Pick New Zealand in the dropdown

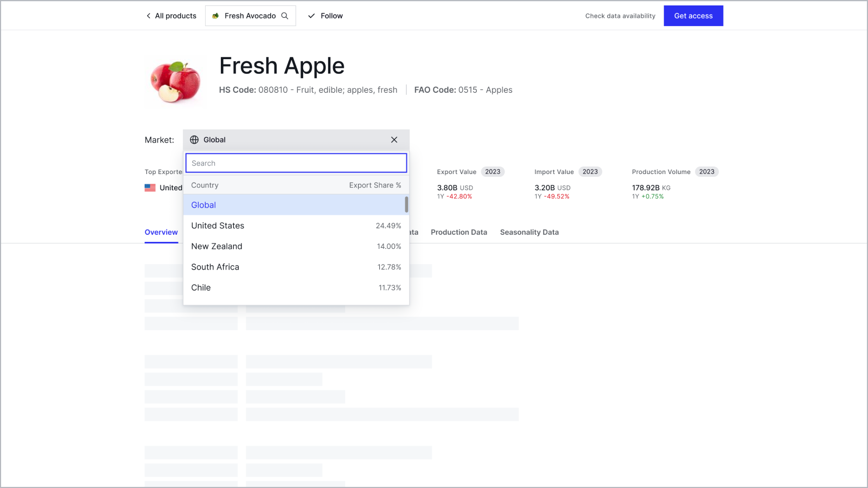216,246
